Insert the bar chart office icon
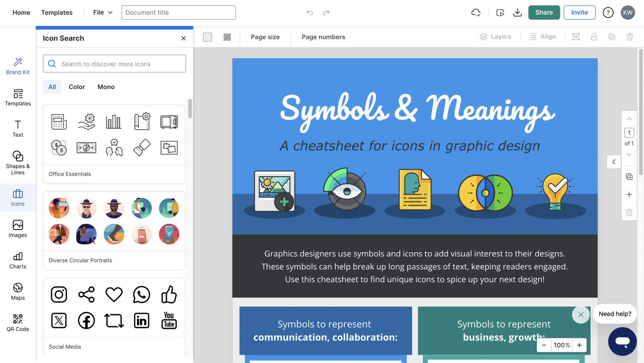The width and height of the screenshot is (644, 363). (114, 122)
